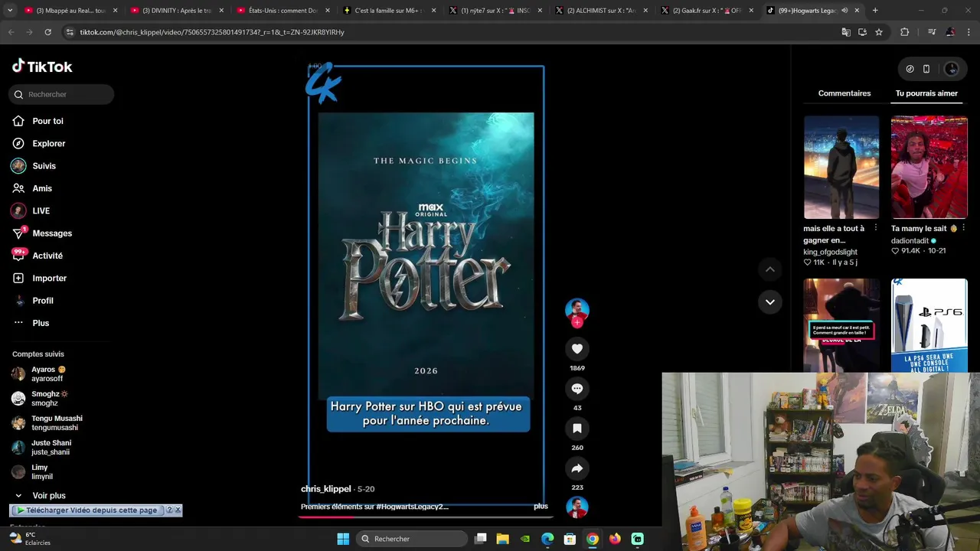Open Activité notifications
This screenshot has height=551, width=980.
point(38,256)
